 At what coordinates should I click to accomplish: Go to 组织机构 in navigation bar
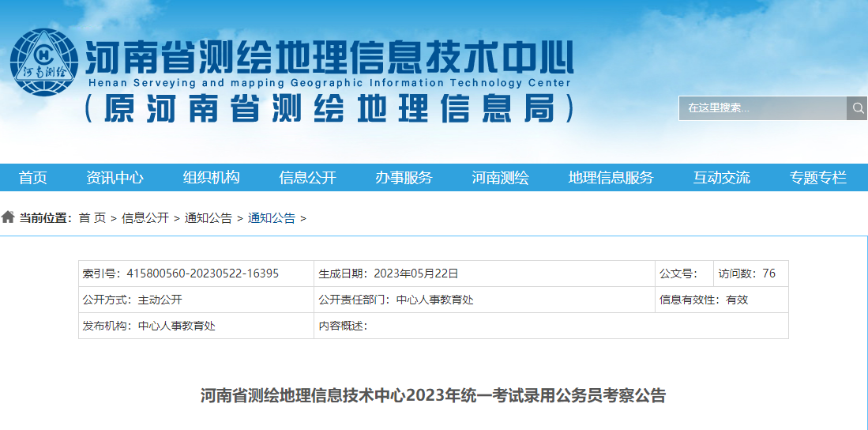[212, 178]
